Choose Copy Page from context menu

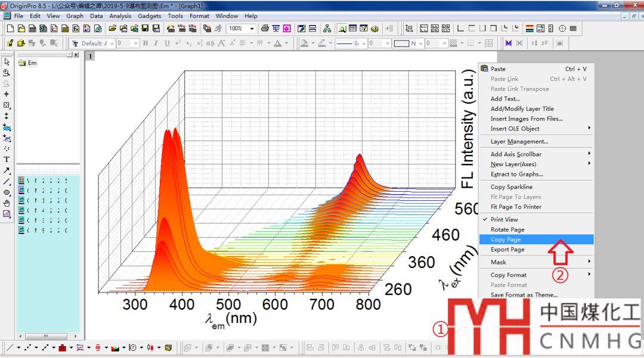(x=506, y=239)
